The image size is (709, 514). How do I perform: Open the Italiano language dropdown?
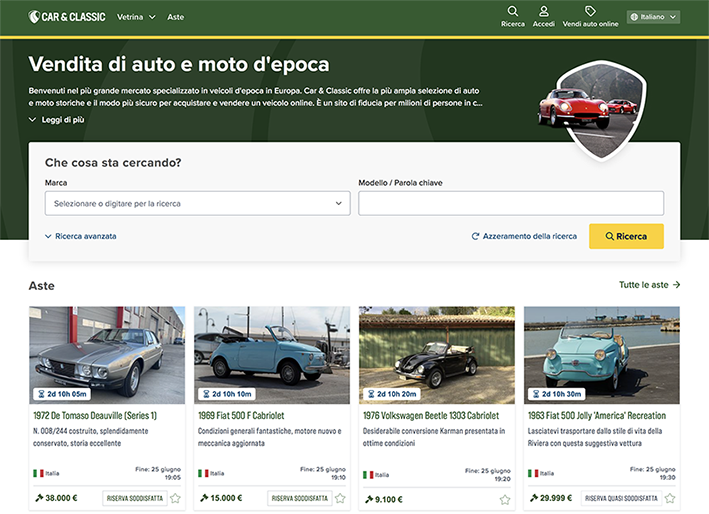pos(653,17)
